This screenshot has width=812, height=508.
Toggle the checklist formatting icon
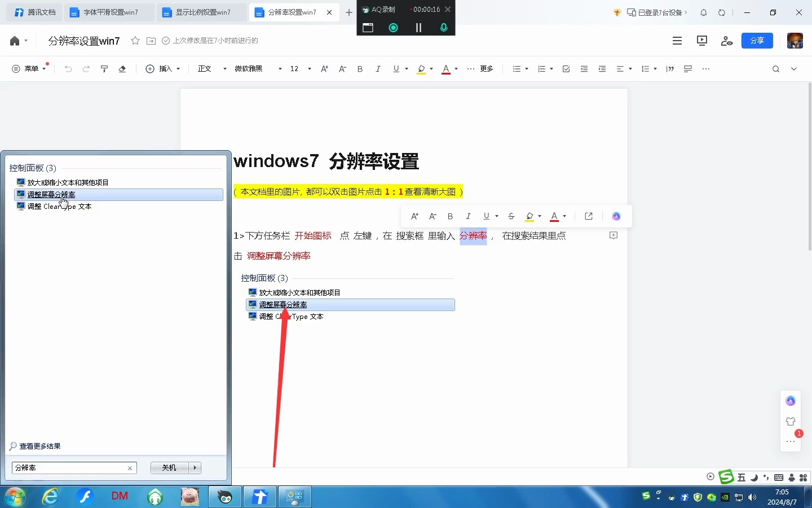[x=566, y=69]
